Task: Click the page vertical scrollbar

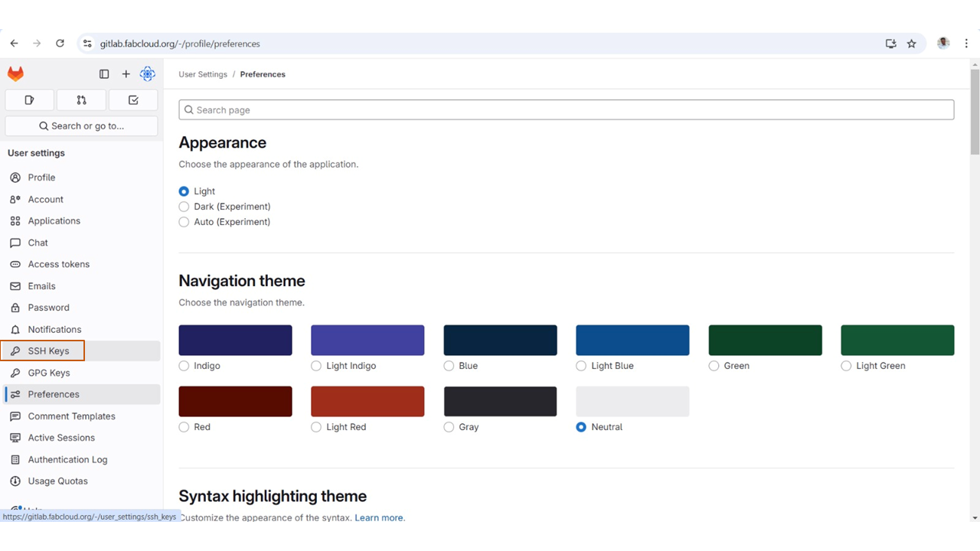Action: pyautogui.click(x=975, y=111)
